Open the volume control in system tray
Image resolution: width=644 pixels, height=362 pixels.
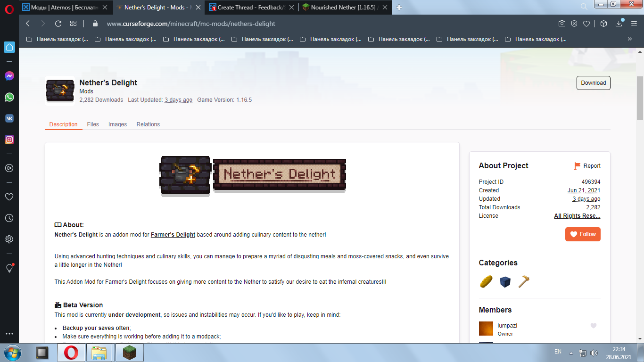click(594, 353)
